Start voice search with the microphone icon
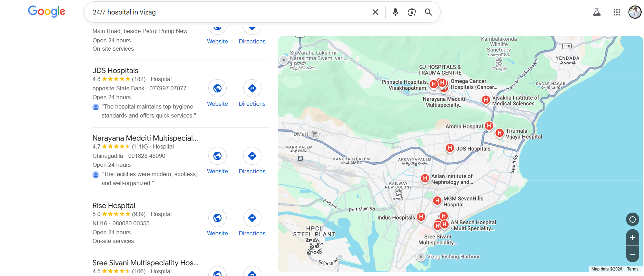Image resolution: width=644 pixels, height=276 pixels. (395, 12)
